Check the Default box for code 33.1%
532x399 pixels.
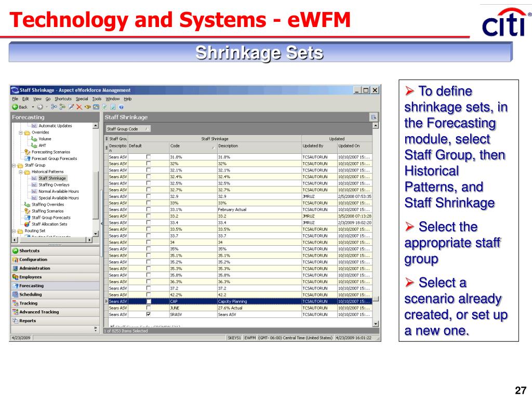(x=148, y=210)
